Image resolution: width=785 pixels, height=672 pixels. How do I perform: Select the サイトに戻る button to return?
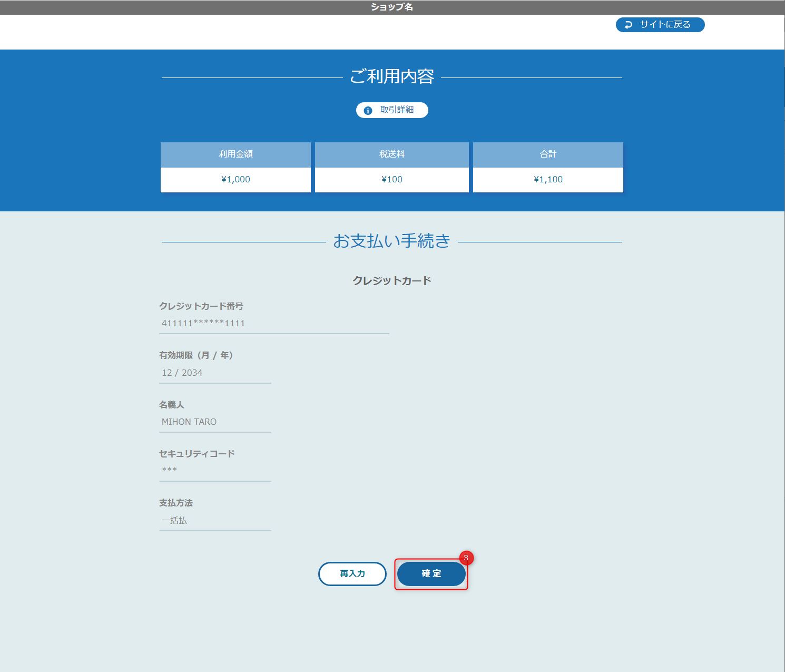point(660,24)
